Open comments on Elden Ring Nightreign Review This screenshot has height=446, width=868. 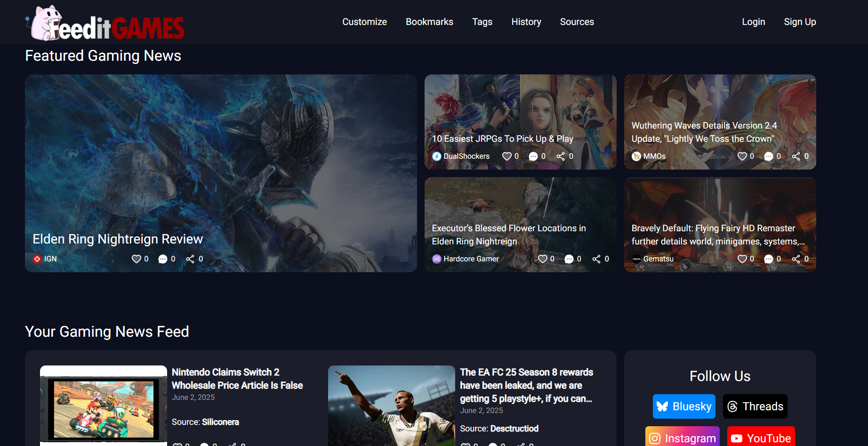click(x=163, y=259)
